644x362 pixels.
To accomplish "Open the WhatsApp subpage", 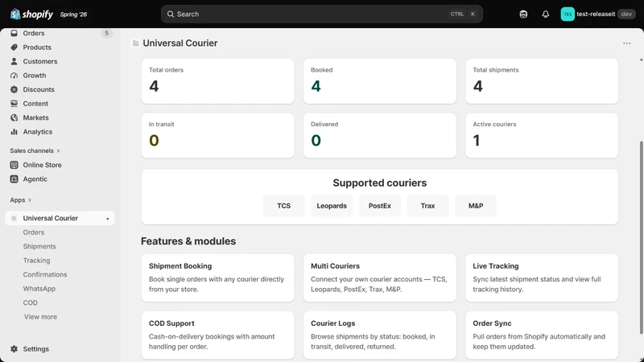I will tap(39, 289).
